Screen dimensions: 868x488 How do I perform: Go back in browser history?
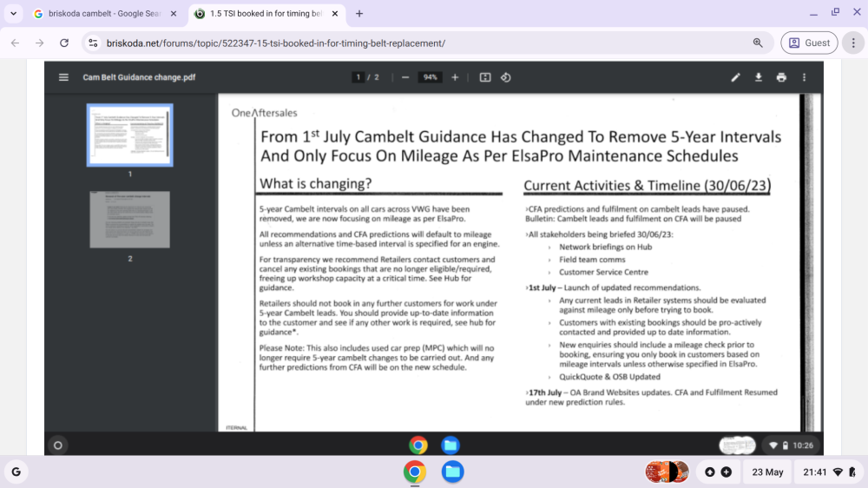(15, 43)
